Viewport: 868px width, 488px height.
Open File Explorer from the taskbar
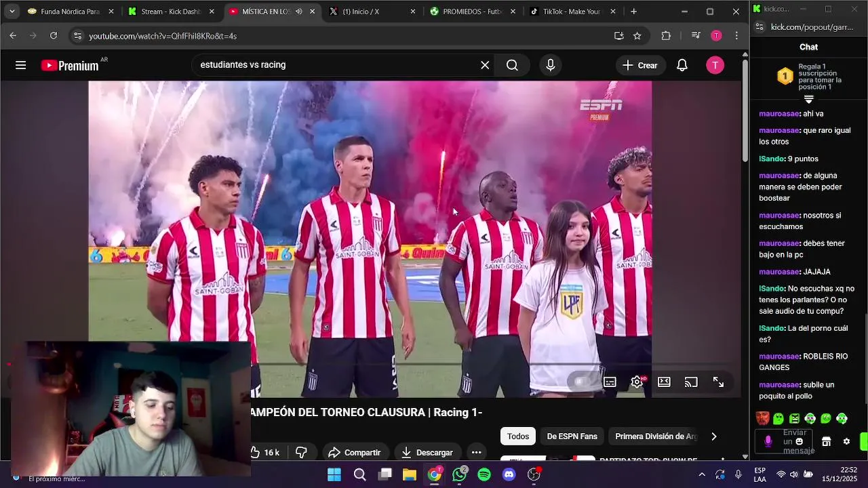410,474
